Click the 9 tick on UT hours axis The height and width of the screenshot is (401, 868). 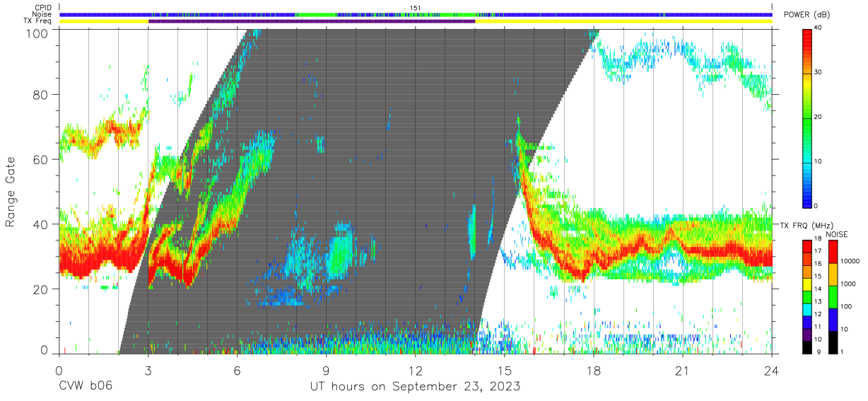(326, 370)
